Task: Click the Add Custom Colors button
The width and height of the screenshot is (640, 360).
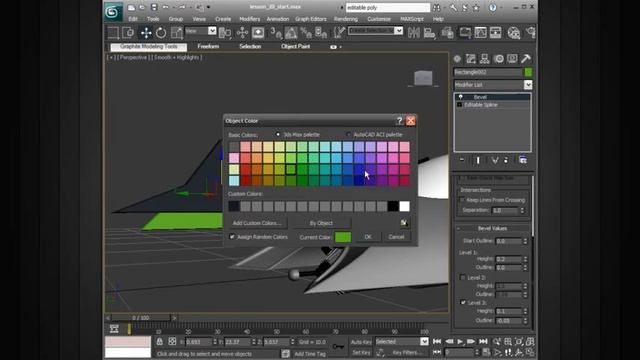Action: coord(257,223)
